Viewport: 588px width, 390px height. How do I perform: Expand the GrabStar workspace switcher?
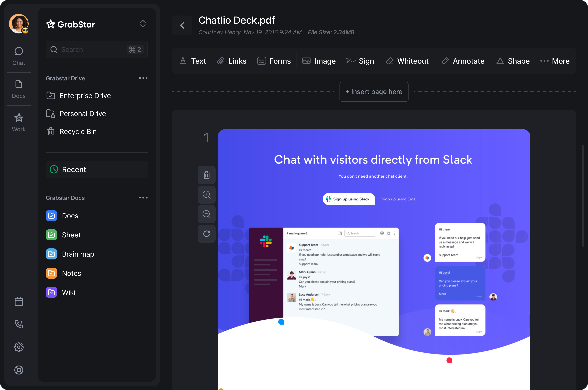point(143,24)
